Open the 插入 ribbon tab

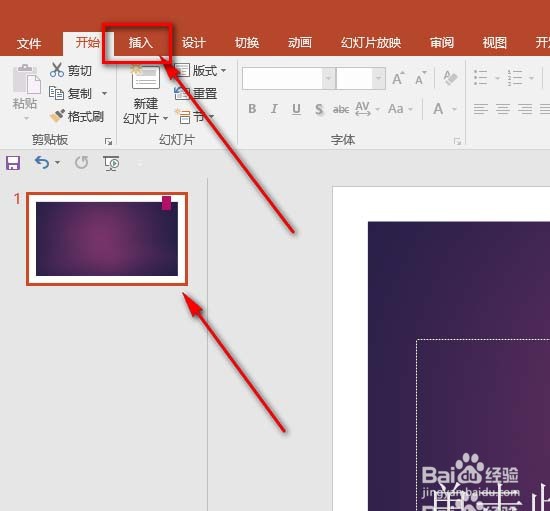pyautogui.click(x=141, y=43)
